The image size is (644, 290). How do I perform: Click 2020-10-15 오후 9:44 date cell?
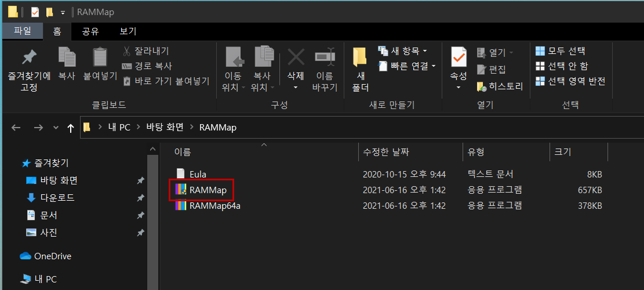tap(404, 174)
